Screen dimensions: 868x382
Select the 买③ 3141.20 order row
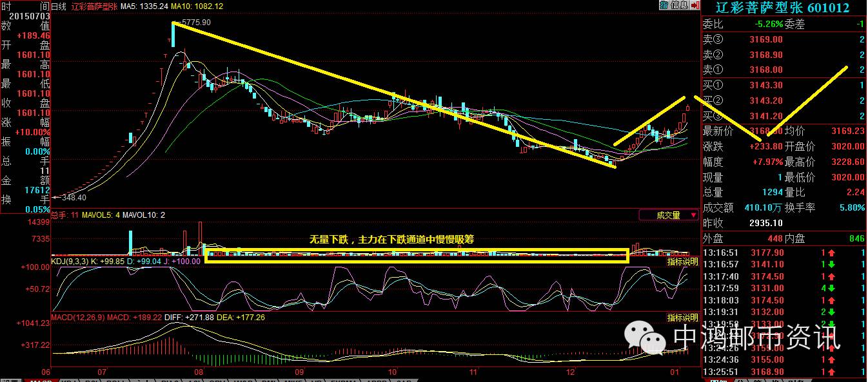[784, 116]
